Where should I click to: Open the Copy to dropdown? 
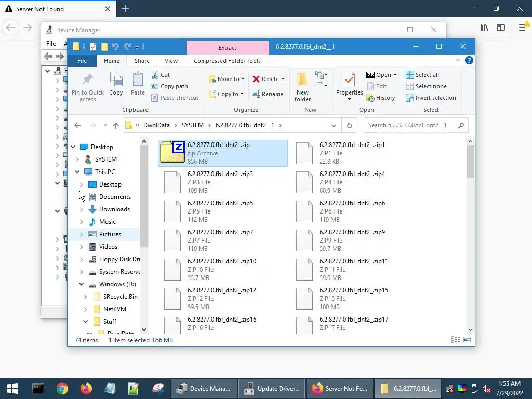tap(226, 94)
